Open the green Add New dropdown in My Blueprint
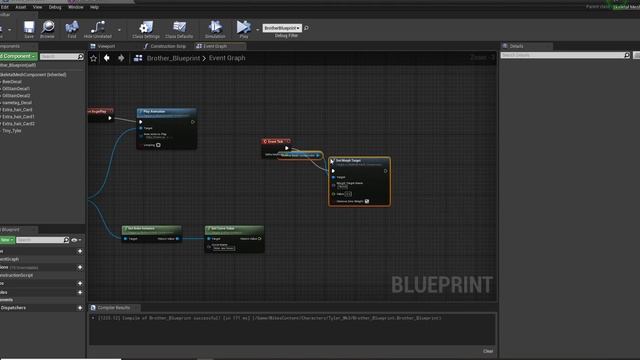The width and height of the screenshot is (640, 360). (7, 240)
